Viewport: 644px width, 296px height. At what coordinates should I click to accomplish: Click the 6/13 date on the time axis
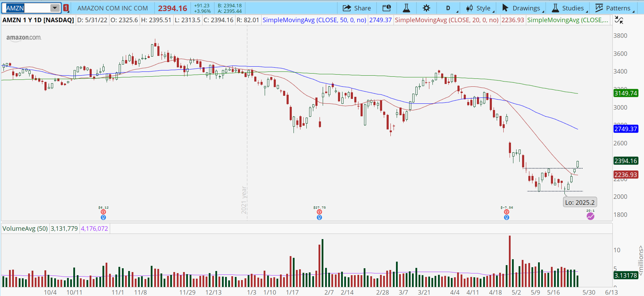611,292
